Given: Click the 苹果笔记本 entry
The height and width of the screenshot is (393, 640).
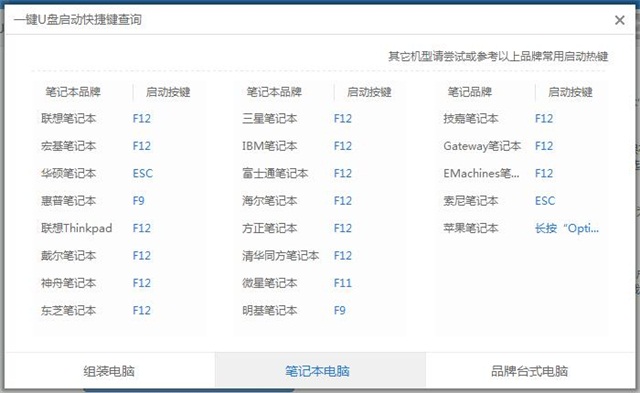Looking at the screenshot, I should [471, 228].
